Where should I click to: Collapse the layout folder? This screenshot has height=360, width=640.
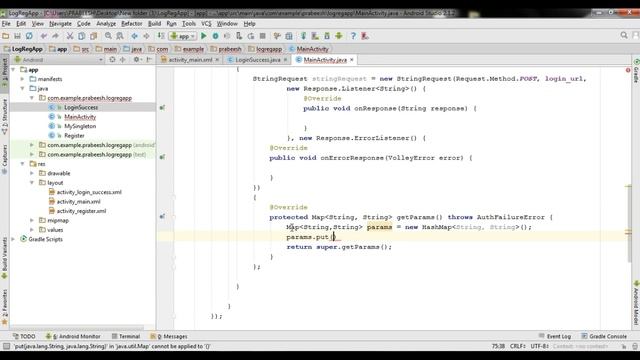tap(32, 182)
